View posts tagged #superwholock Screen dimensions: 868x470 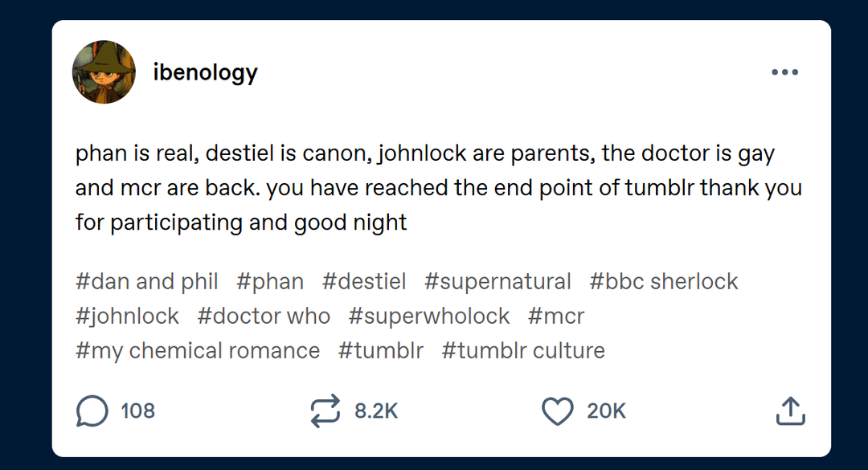(x=429, y=317)
